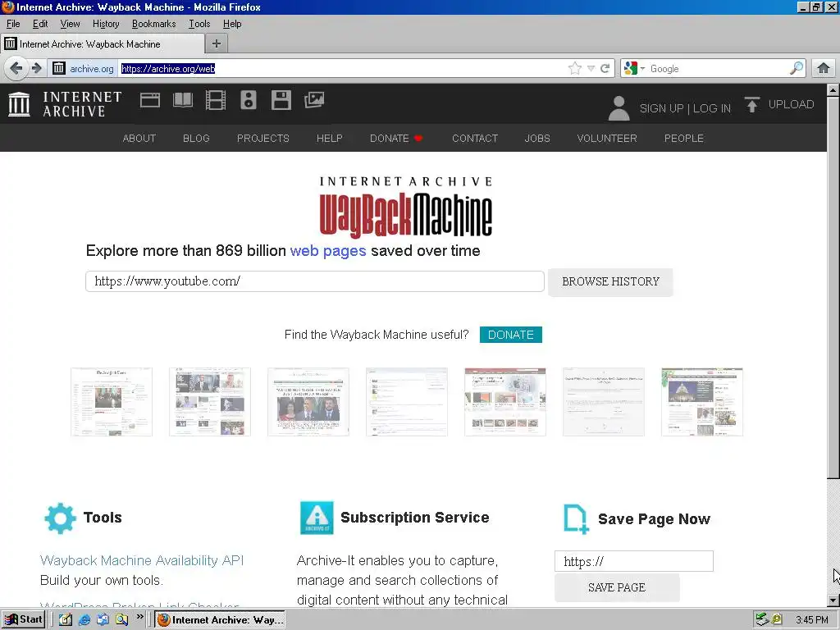Click the search folder quick launch icon
Image resolution: width=840 pixels, height=630 pixels.
coord(121,620)
